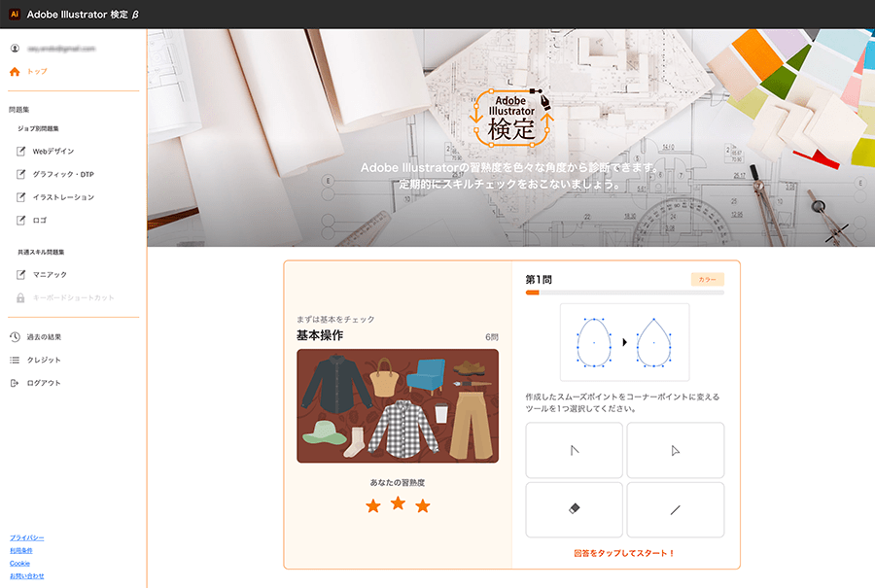Click the 6問 question count
This screenshot has height=588, width=875.
coord(492,337)
